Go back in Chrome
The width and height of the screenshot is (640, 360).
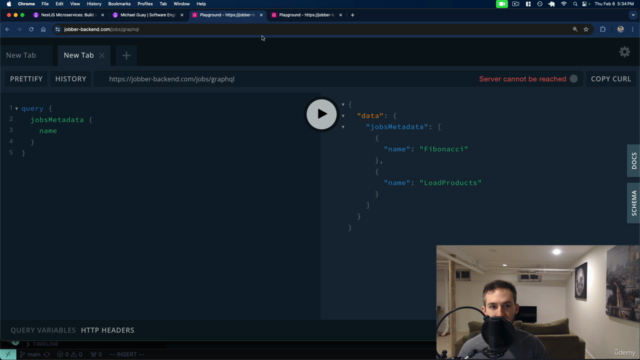click(x=7, y=29)
